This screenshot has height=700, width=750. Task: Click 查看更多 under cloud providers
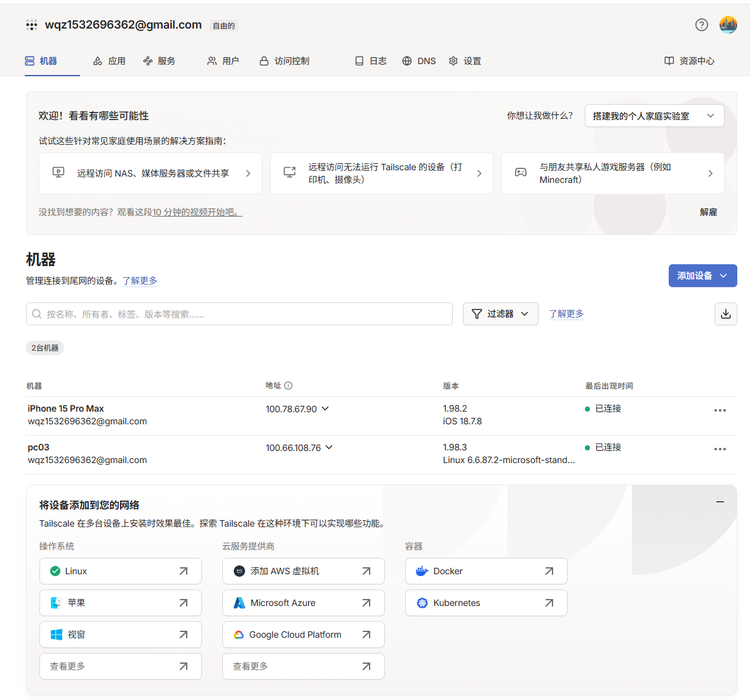pyautogui.click(x=304, y=666)
